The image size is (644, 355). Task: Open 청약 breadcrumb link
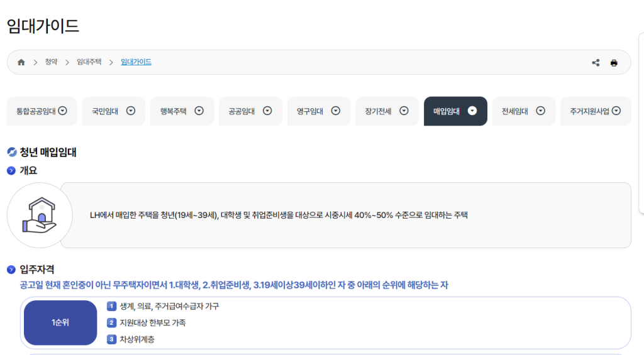pyautogui.click(x=51, y=62)
